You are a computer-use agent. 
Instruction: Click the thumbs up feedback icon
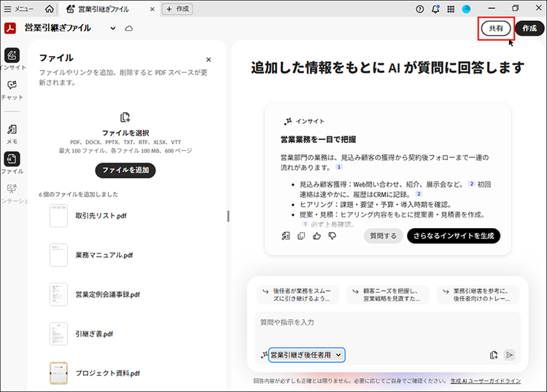[x=317, y=235]
